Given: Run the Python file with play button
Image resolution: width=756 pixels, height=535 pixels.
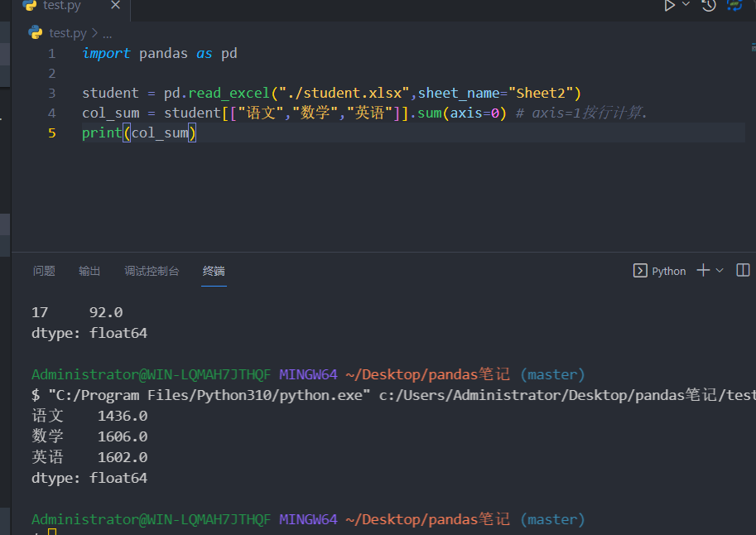Looking at the screenshot, I should (x=669, y=6).
